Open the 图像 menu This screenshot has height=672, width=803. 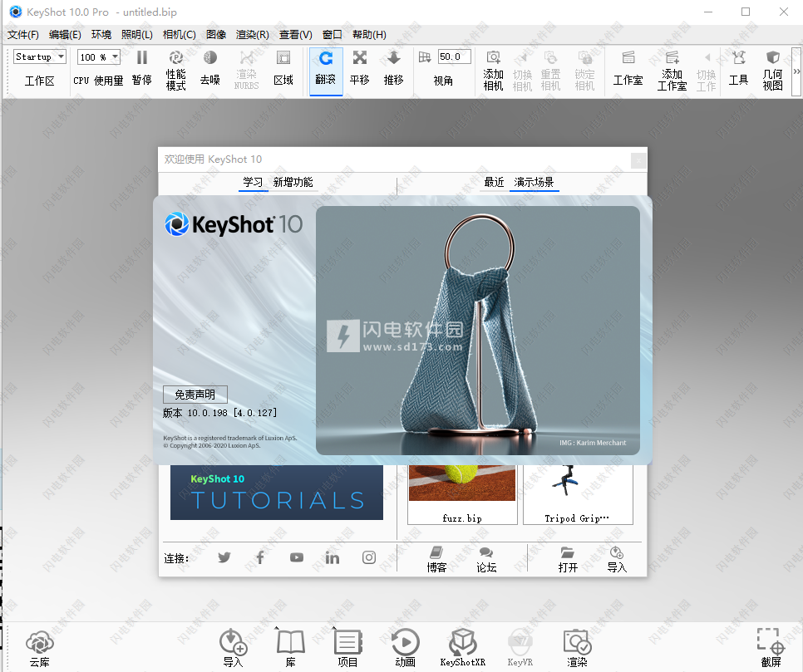[x=216, y=35]
